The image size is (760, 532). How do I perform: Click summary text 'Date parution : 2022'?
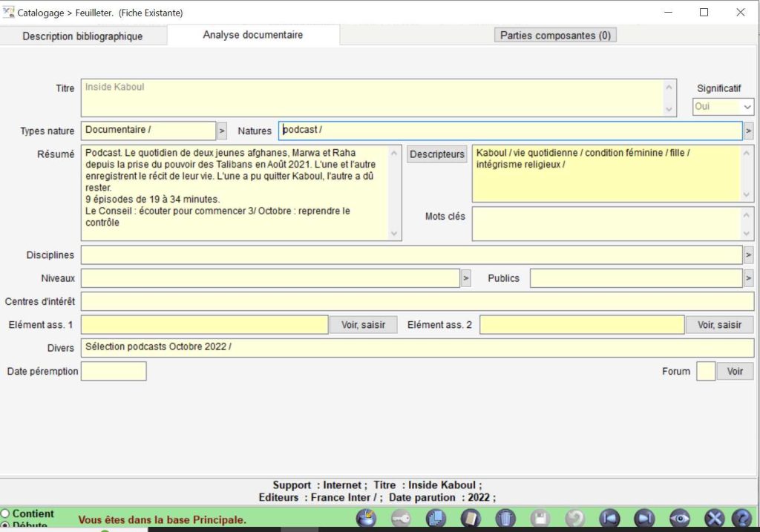439,497
